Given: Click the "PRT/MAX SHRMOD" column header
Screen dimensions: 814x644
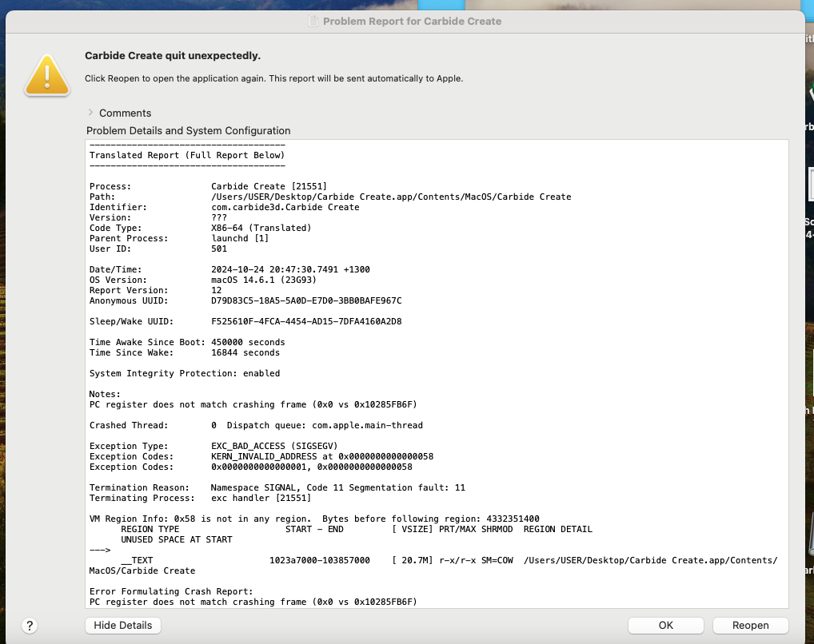Looking at the screenshot, I should [x=476, y=529].
